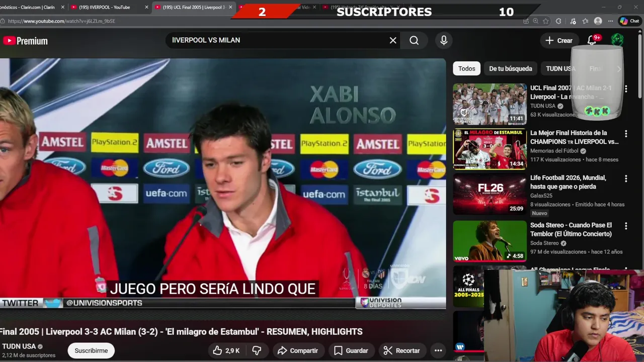Open the favorites list icon

point(586,21)
